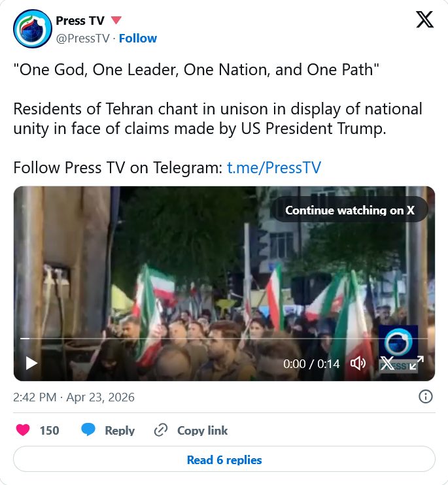448x485 pixels.
Task: Play the embedded video
Action: (31, 363)
